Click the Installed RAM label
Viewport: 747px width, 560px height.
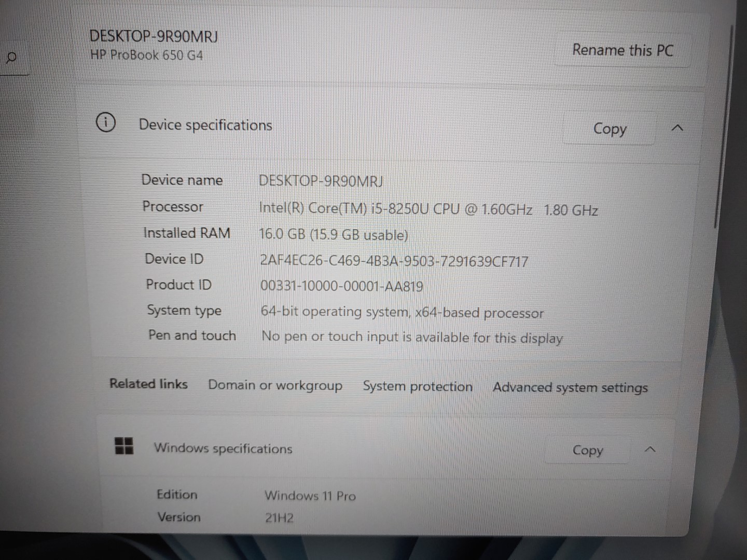(x=187, y=233)
